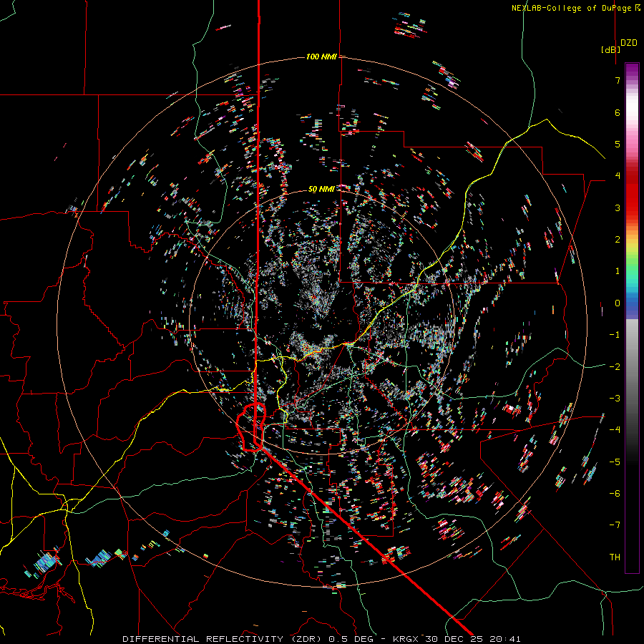This screenshot has width=644, height=644.
Task: Click the -2 value on the scale
Action: click(615, 366)
